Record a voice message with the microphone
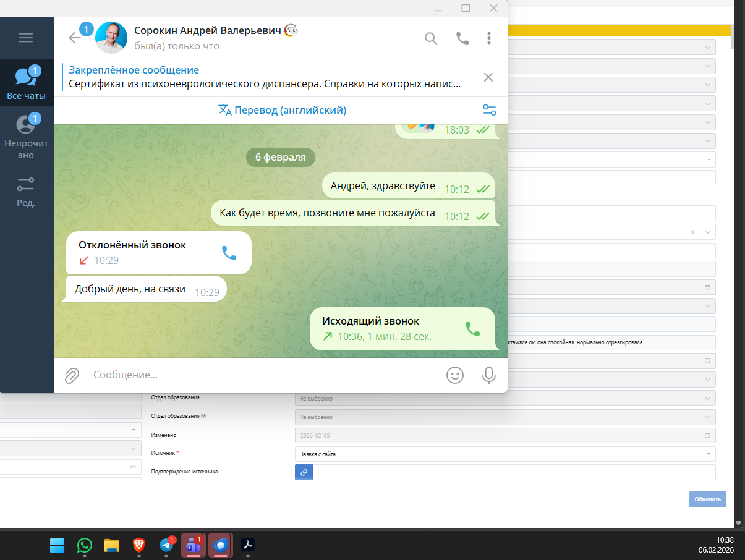The width and height of the screenshot is (745, 560). coord(489,375)
